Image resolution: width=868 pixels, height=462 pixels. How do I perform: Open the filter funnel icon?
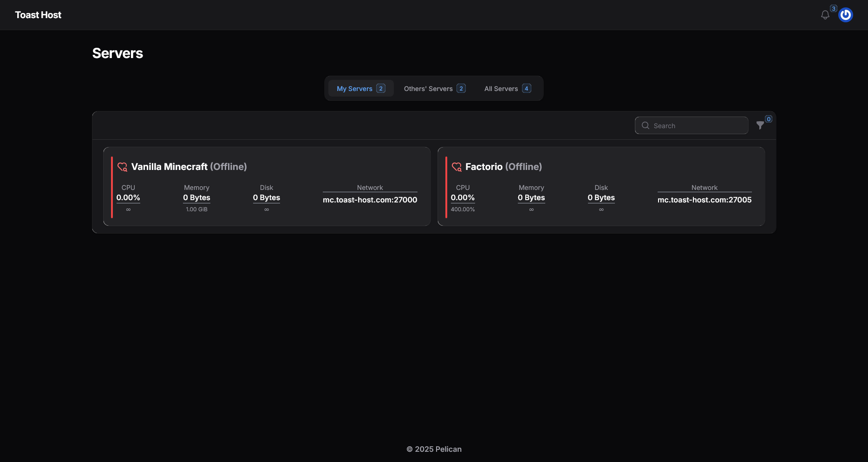pyautogui.click(x=760, y=125)
